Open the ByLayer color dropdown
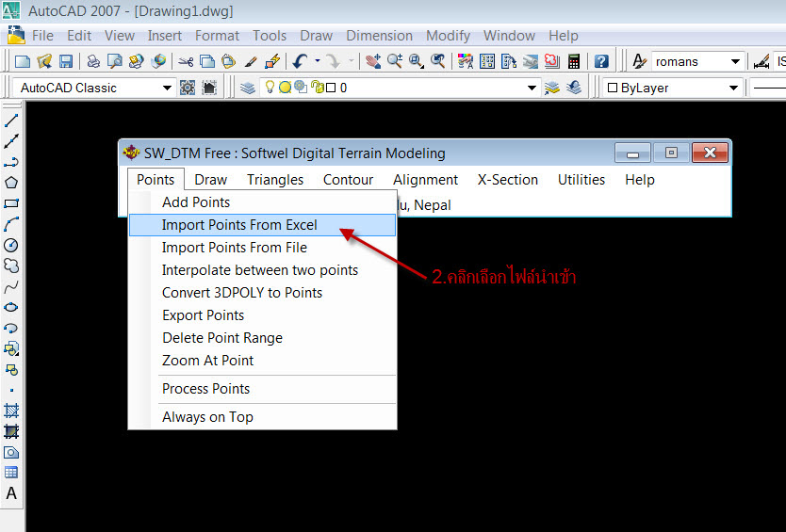 point(733,89)
